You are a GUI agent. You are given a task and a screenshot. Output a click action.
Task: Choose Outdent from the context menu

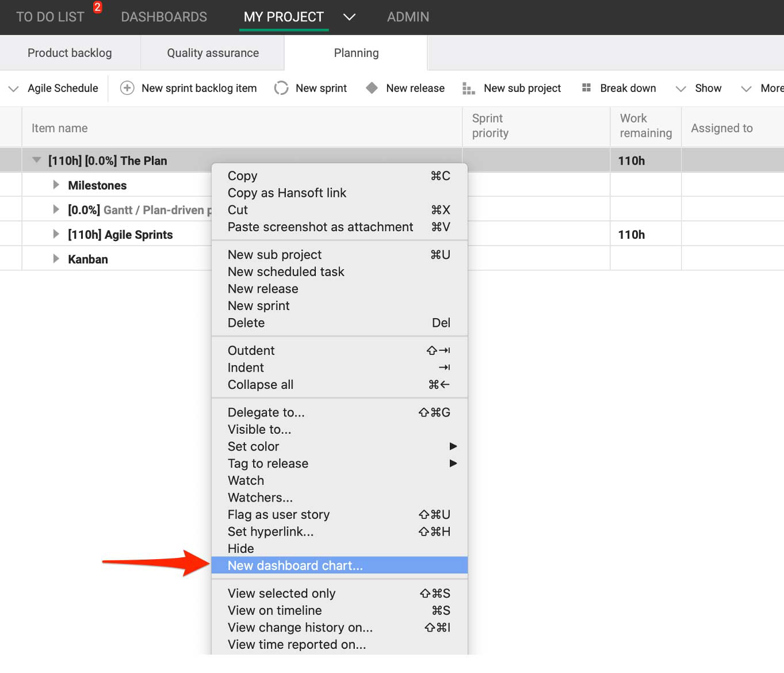click(339, 351)
